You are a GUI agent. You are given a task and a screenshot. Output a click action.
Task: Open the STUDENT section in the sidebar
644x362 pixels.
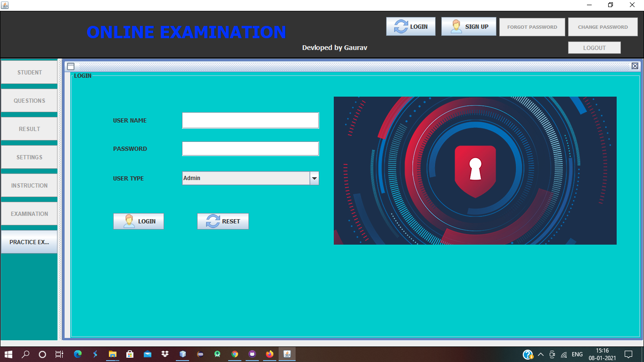pos(29,72)
